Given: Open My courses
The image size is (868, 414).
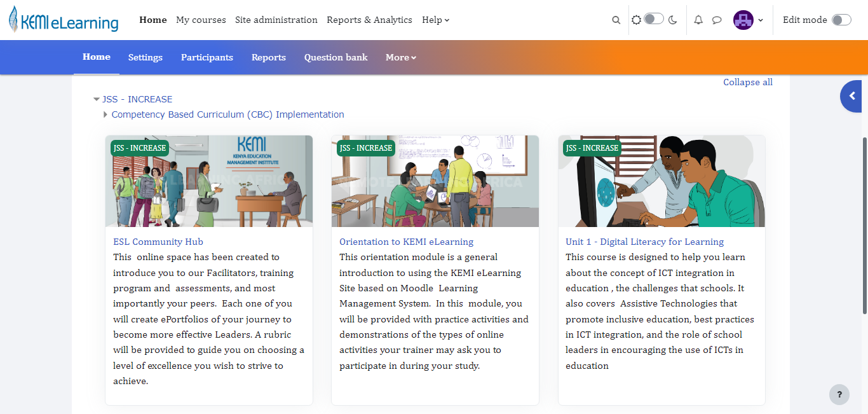Looking at the screenshot, I should tap(201, 20).
